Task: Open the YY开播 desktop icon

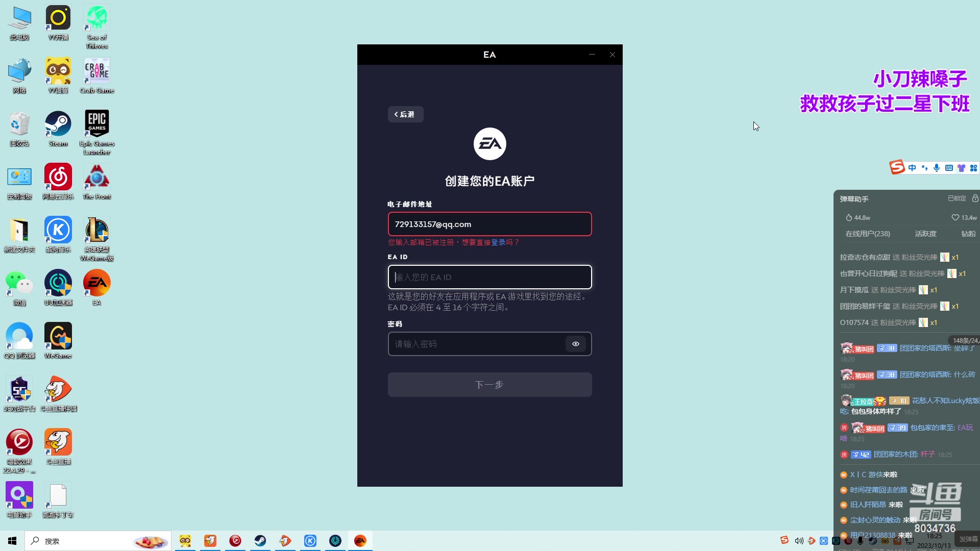Action: pyautogui.click(x=58, y=23)
